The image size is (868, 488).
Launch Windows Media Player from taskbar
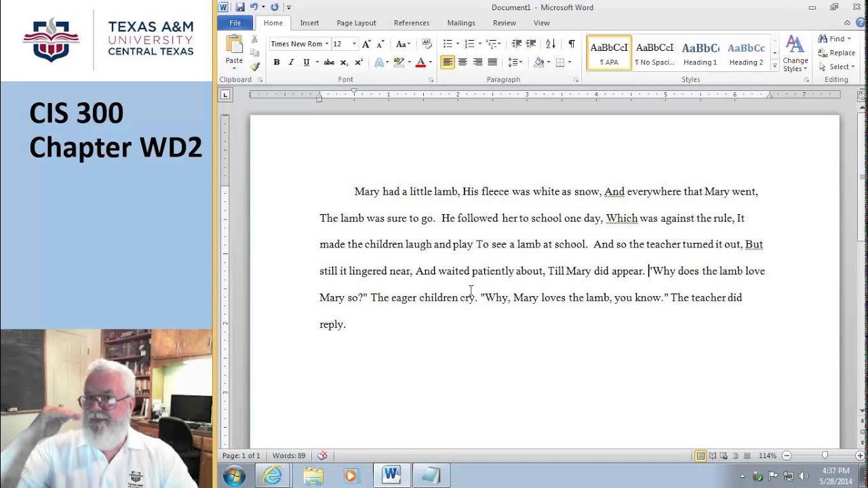pyautogui.click(x=351, y=475)
